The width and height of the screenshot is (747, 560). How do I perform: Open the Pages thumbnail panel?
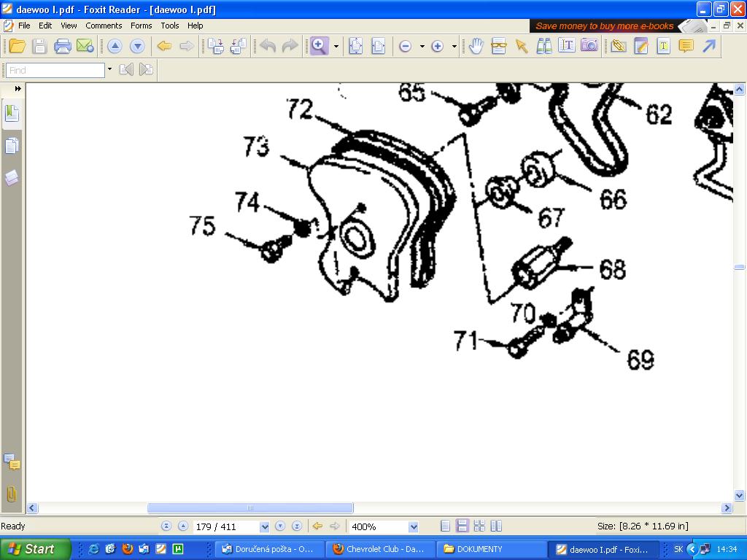pyautogui.click(x=12, y=146)
